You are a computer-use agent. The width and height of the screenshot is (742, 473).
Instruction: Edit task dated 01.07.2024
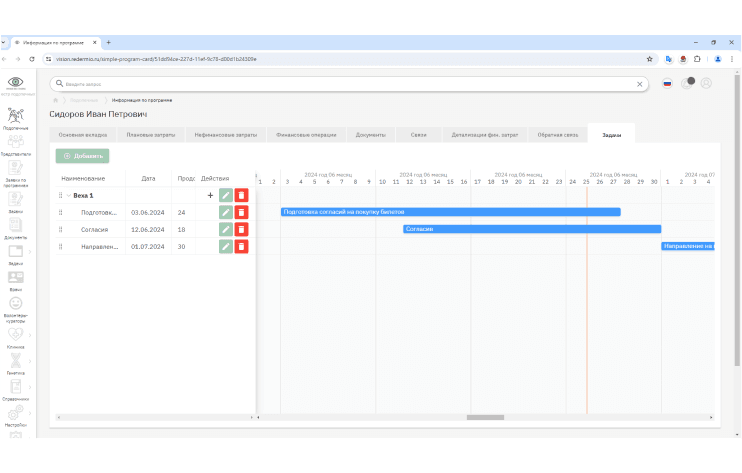226,246
